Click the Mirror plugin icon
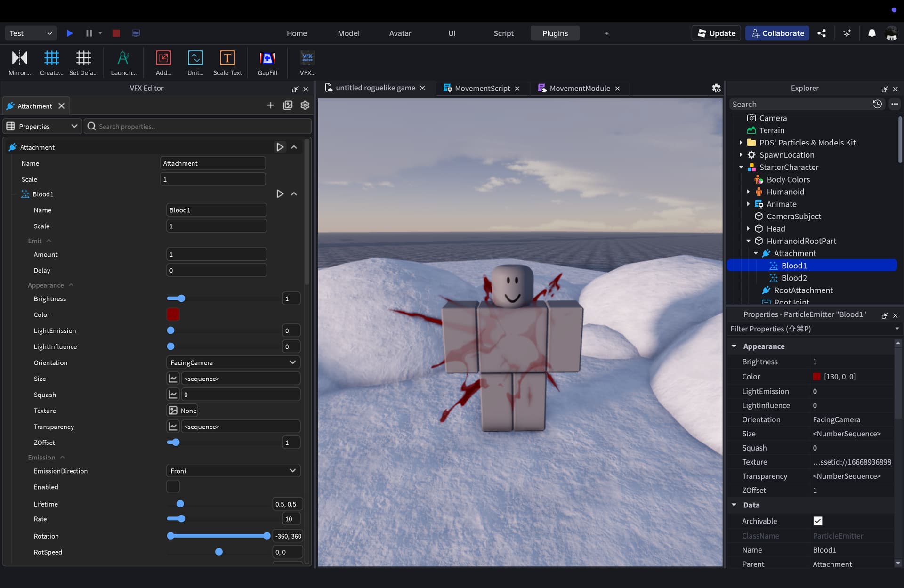The width and height of the screenshot is (904, 588). 19,58
